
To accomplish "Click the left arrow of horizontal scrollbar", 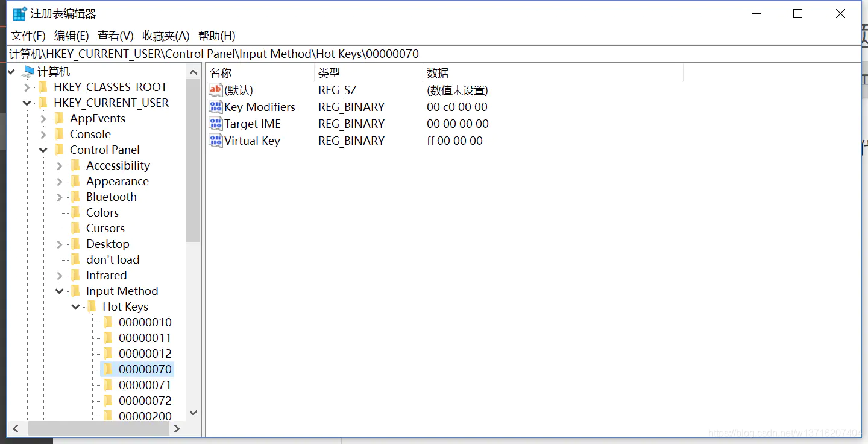I will coord(16,428).
